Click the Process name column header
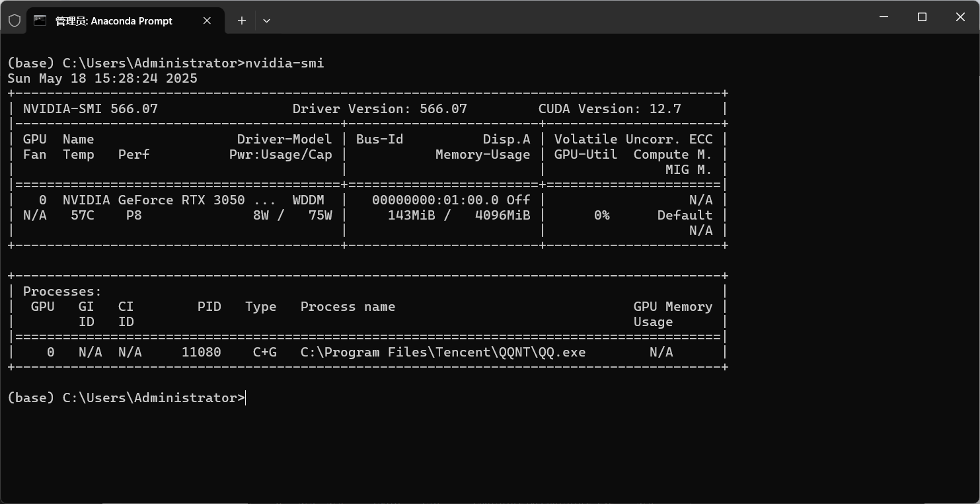 coord(348,306)
